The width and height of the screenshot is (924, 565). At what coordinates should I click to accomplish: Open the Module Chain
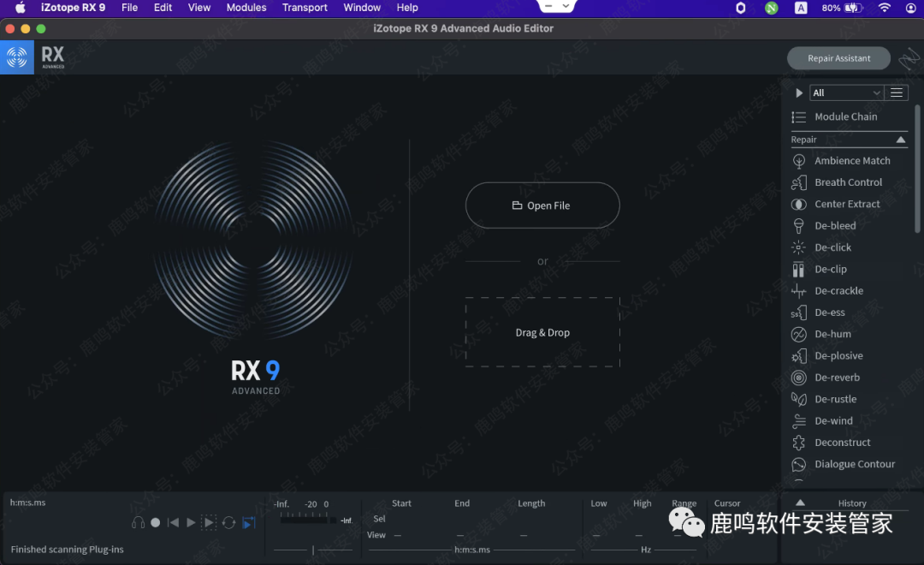point(845,116)
